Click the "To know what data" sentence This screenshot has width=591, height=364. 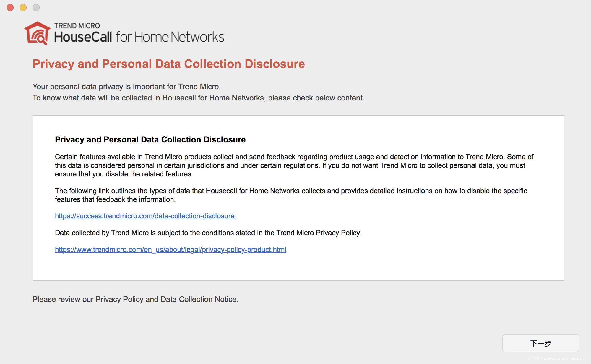(x=198, y=98)
